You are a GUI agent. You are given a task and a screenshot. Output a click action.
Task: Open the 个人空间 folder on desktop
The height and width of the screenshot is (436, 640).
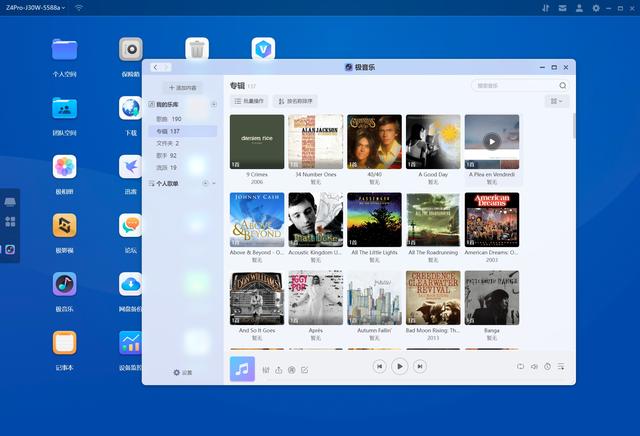click(x=64, y=49)
